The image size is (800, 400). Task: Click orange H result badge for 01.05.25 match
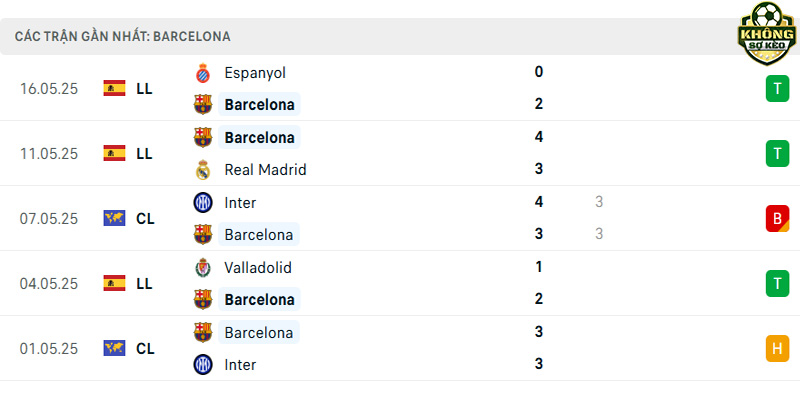(x=777, y=348)
